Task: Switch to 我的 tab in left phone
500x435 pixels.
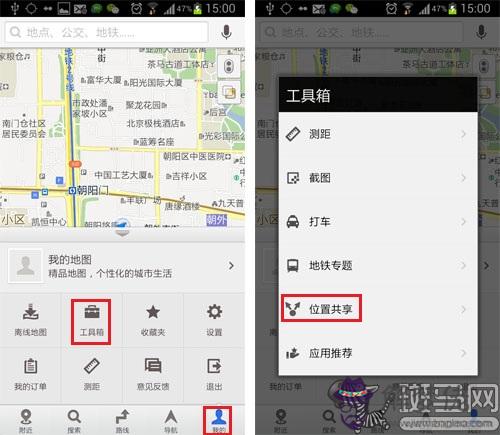Action: pyautogui.click(x=218, y=421)
